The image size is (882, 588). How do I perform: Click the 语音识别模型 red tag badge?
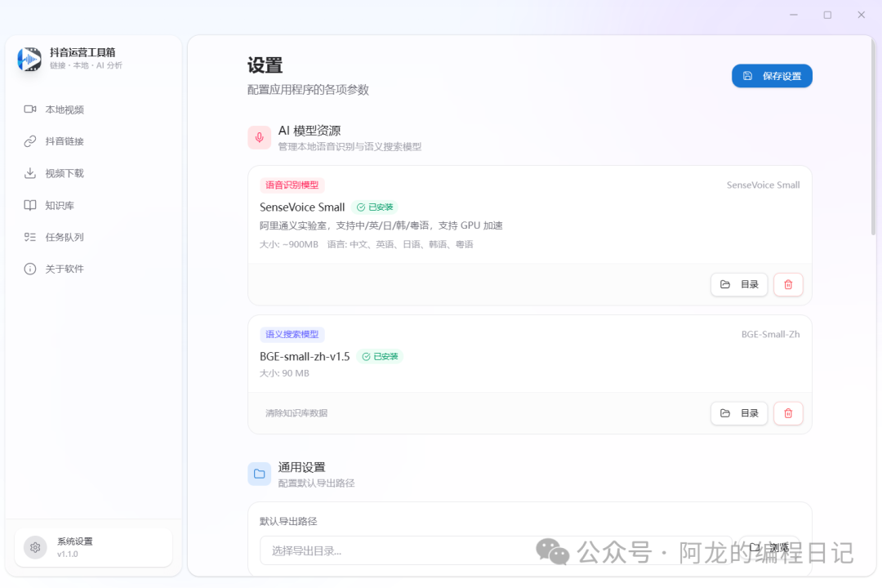tap(292, 185)
